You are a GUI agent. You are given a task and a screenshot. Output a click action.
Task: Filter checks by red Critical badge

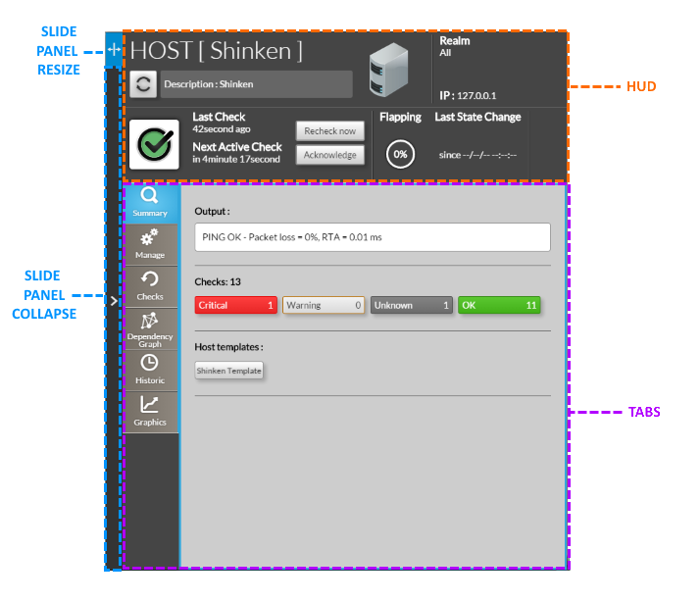pyautogui.click(x=236, y=305)
